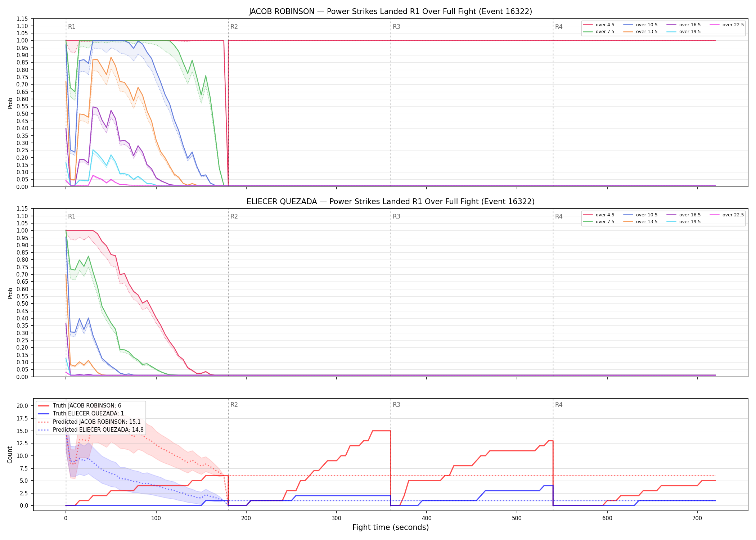Click the '20.0' tick on Count axis
This screenshot has width=756, height=540.
click(x=22, y=406)
